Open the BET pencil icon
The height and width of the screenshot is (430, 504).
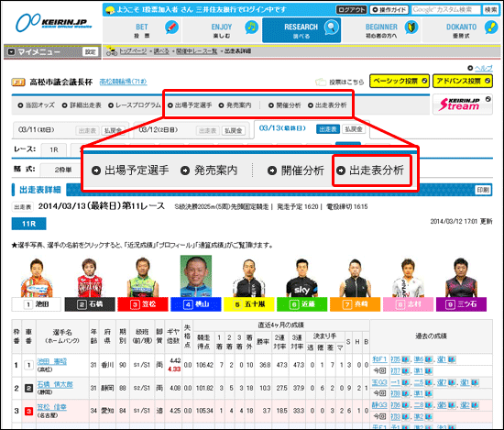click(x=171, y=28)
